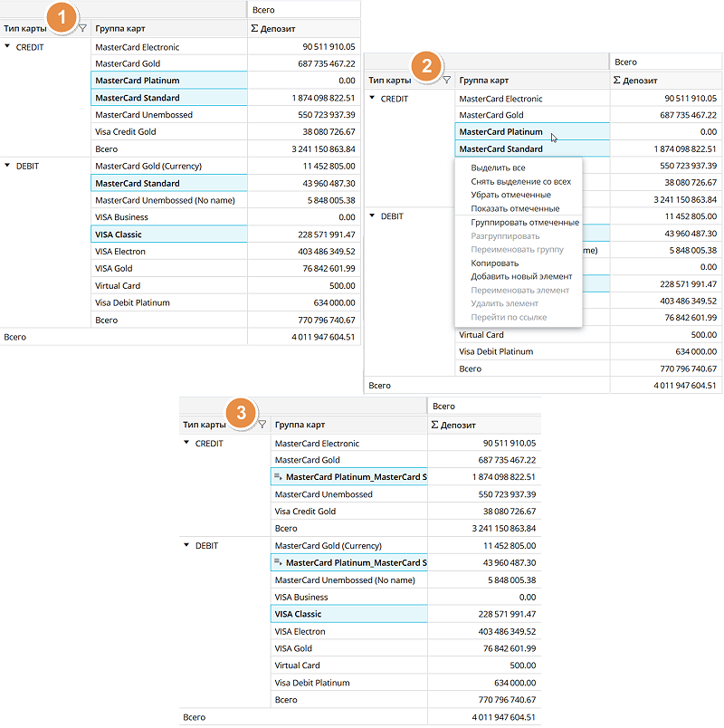Image resolution: width=724 pixels, height=728 pixels.
Task: Click 'Убрать отмеченные' in context menu
Action: coord(510,196)
